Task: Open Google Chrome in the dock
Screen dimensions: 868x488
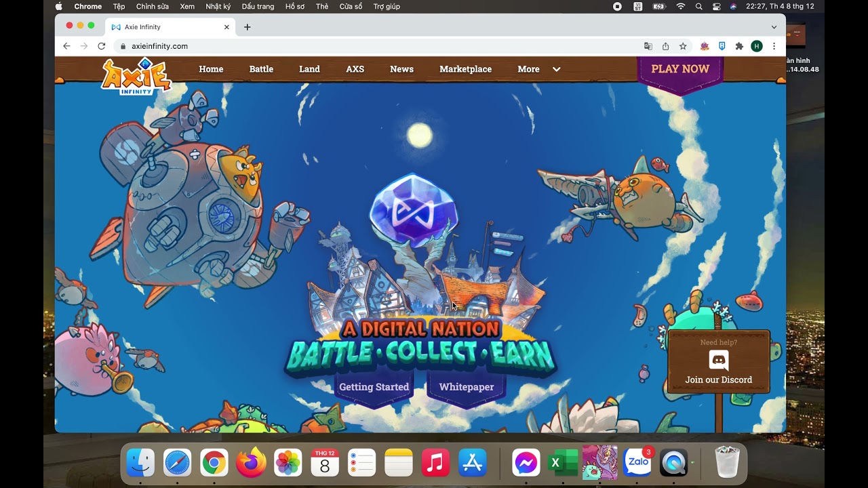Action: coord(214,463)
